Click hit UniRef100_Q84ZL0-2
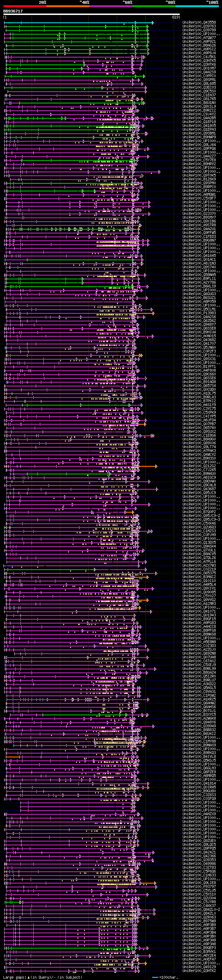Viewport: 222px width, 980px height. tap(202, 910)
